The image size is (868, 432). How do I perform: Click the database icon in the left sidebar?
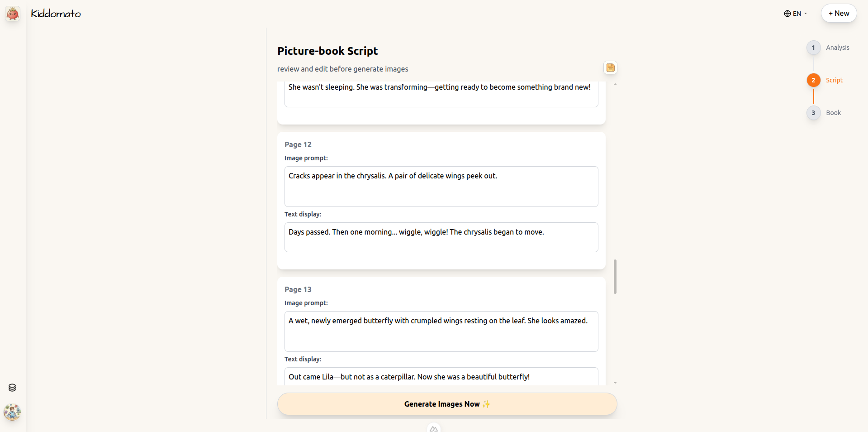[x=12, y=388]
